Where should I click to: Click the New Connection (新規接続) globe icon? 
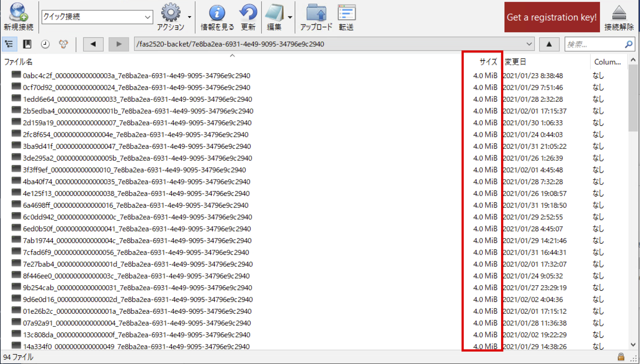coord(18,12)
